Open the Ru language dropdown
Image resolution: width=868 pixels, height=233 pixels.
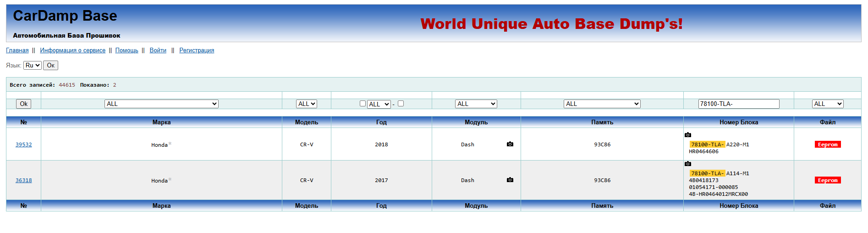[x=33, y=65]
